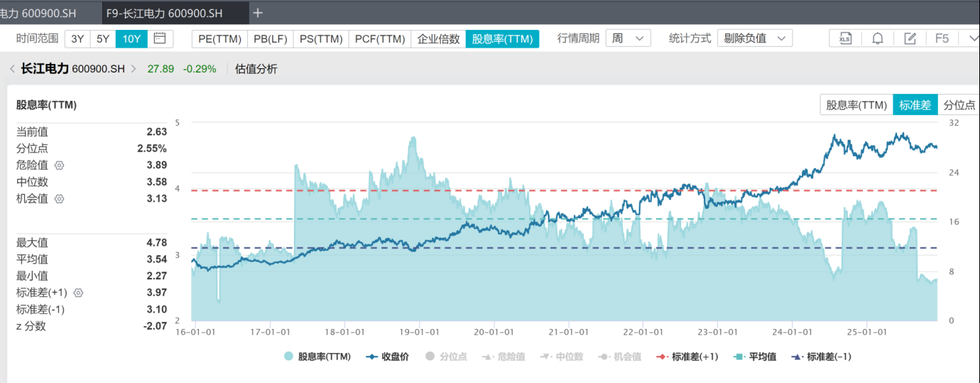Add a new tab with plus icon

258,13
